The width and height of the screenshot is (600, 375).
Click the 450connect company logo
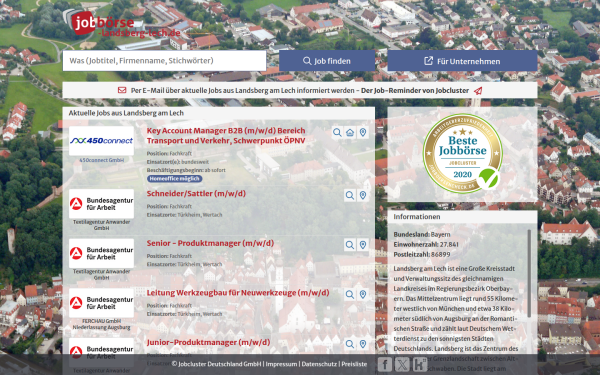101,141
